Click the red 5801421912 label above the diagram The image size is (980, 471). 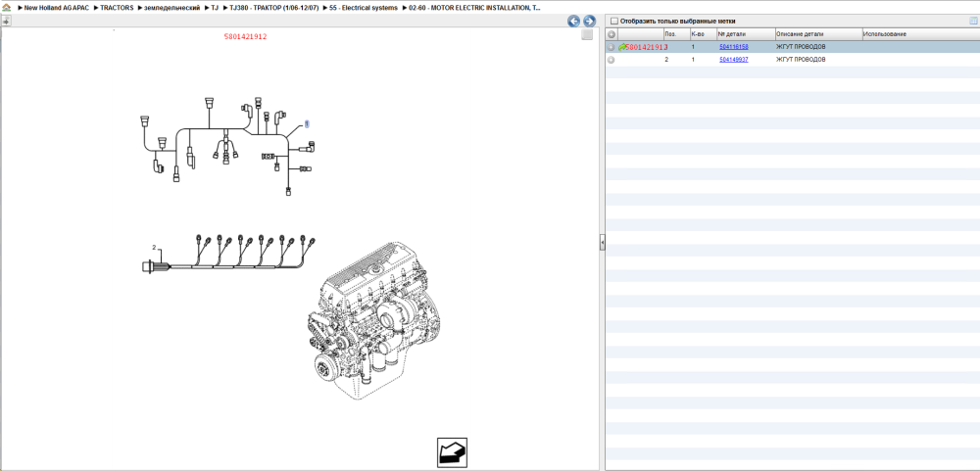pyautogui.click(x=246, y=37)
